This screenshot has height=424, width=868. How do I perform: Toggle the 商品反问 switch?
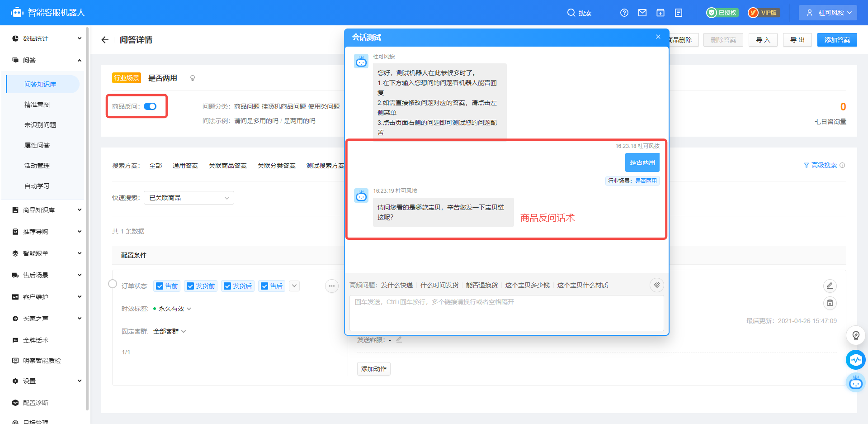point(150,106)
